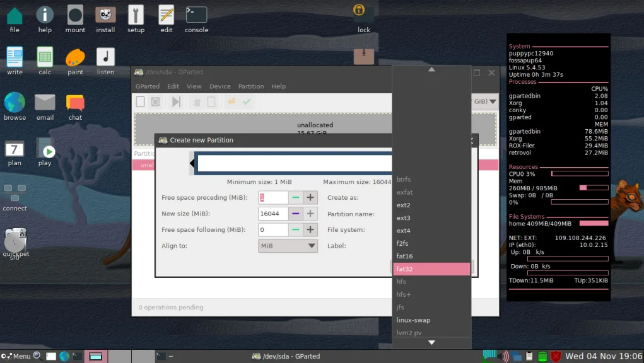This screenshot has height=363, width=644.
Task: Click the red firewall shield tray icon
Action: click(x=556, y=356)
